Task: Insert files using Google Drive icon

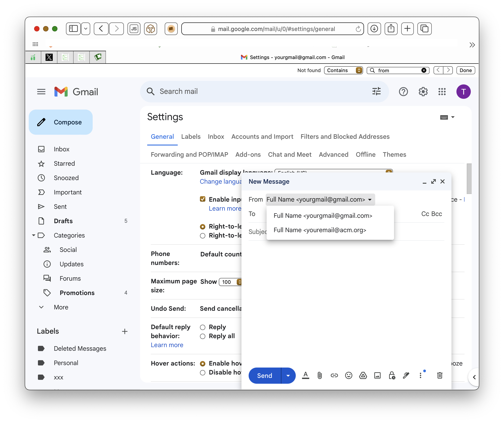Action: click(363, 375)
